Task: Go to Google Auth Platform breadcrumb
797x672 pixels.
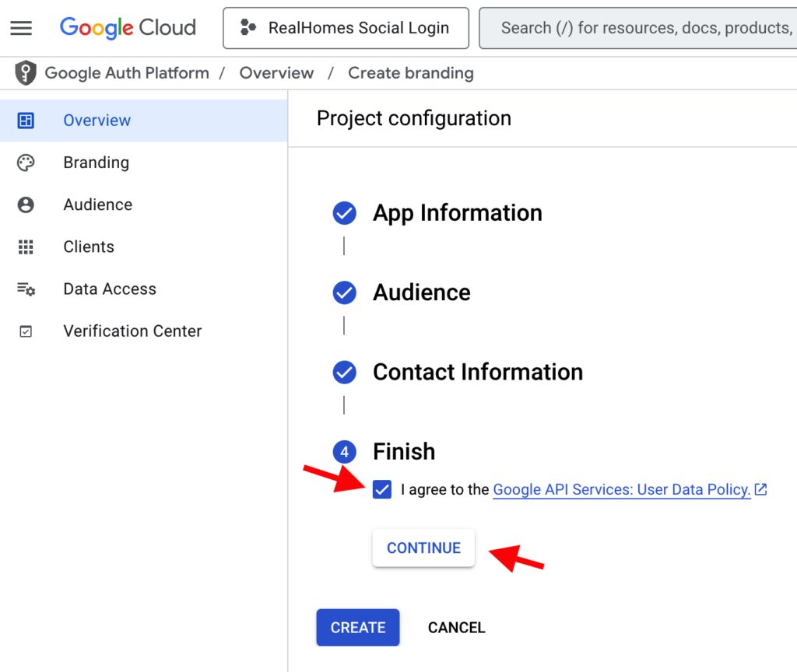Action: 127,73
